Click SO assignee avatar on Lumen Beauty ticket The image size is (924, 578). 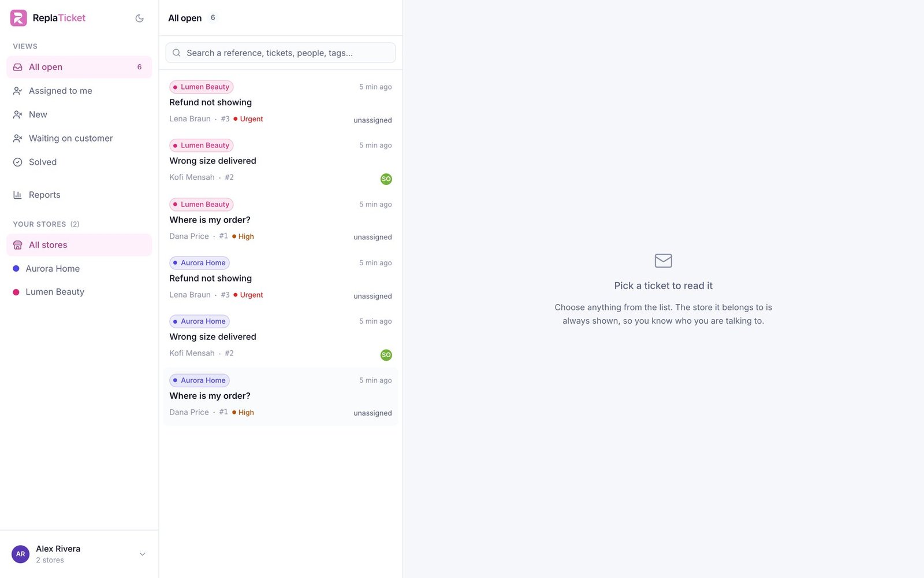(386, 179)
